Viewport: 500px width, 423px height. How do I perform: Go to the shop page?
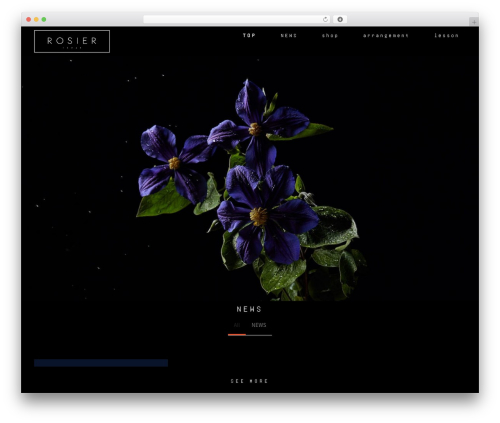(x=330, y=35)
